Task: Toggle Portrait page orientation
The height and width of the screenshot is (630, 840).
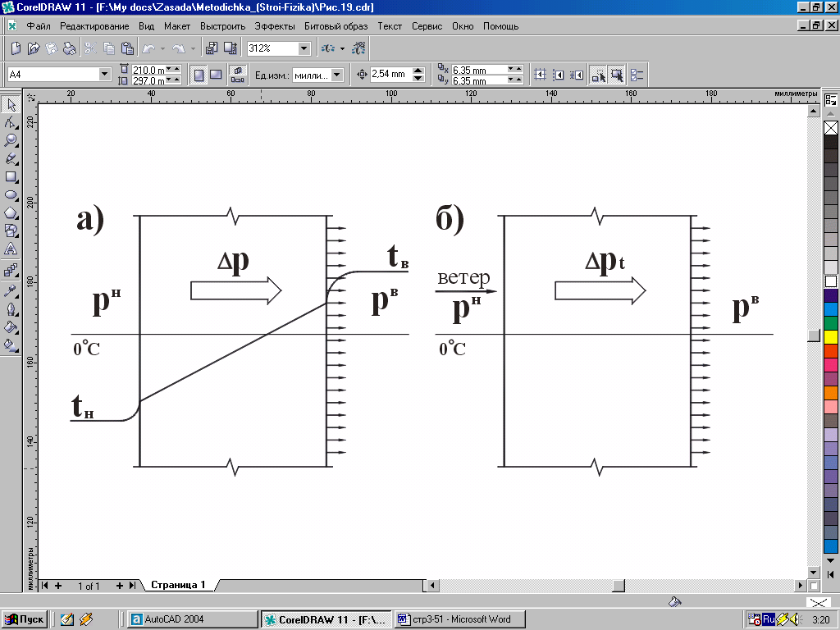Action: (199, 75)
